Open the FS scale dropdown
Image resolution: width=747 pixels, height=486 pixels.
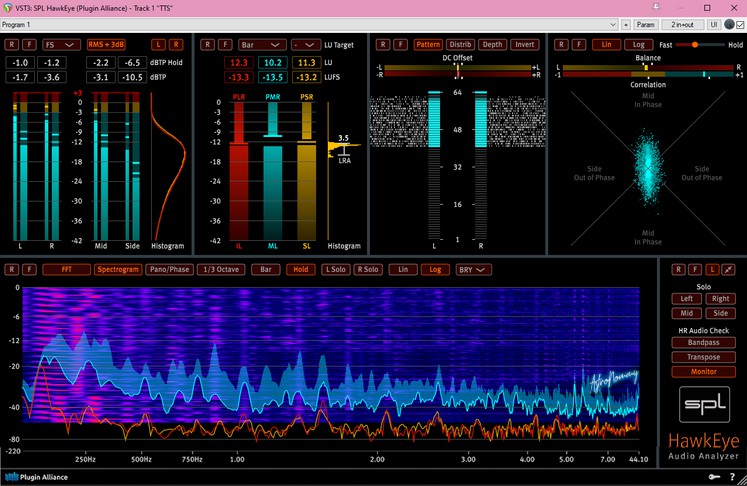click(61, 45)
